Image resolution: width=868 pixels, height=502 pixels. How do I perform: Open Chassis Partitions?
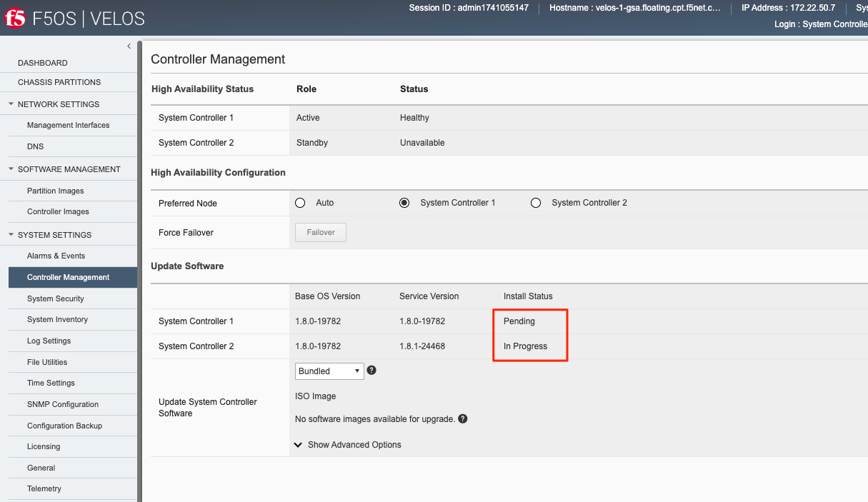click(x=59, y=82)
